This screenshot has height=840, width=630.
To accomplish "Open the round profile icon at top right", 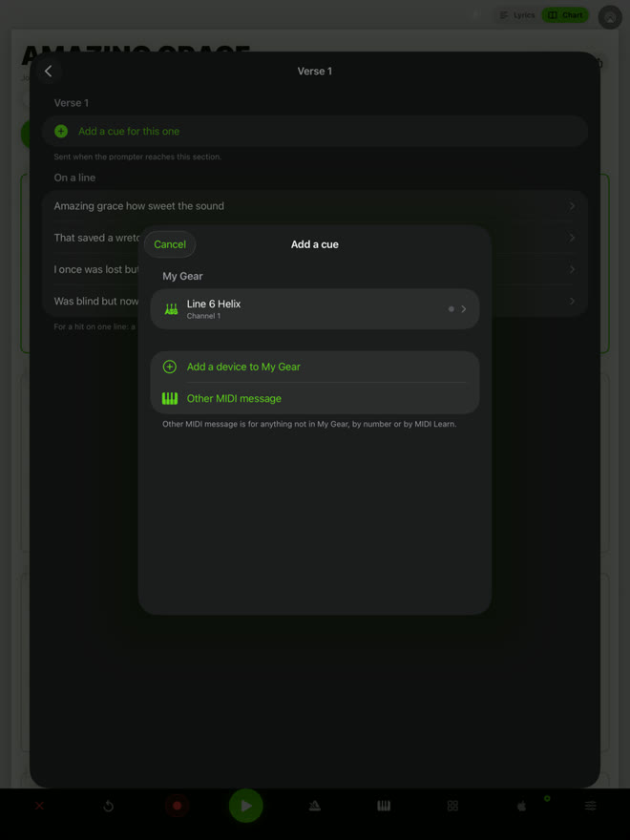I will pos(610,18).
